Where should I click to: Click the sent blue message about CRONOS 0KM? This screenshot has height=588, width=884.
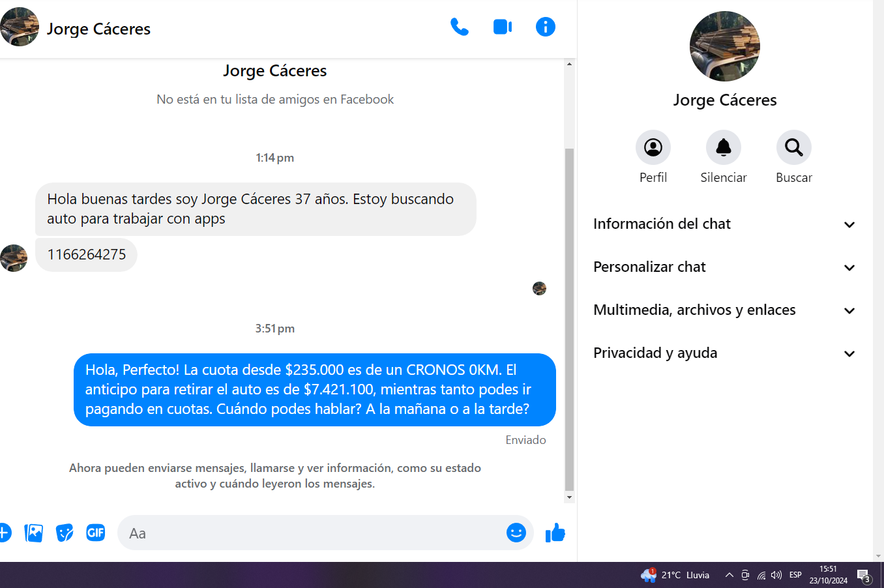(315, 390)
